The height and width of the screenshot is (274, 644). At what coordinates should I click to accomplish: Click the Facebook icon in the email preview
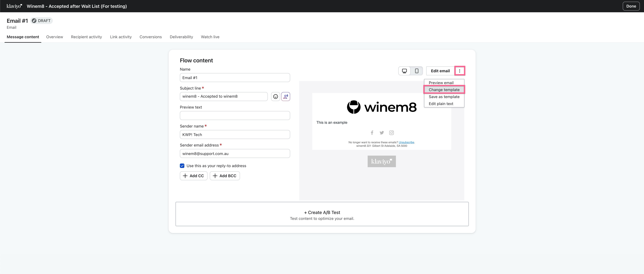[372, 133]
